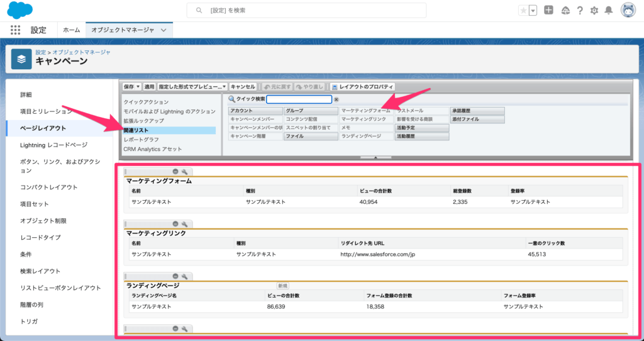Click the キャンセル button
Image resolution: width=644 pixels, height=341 pixels.
[242, 86]
